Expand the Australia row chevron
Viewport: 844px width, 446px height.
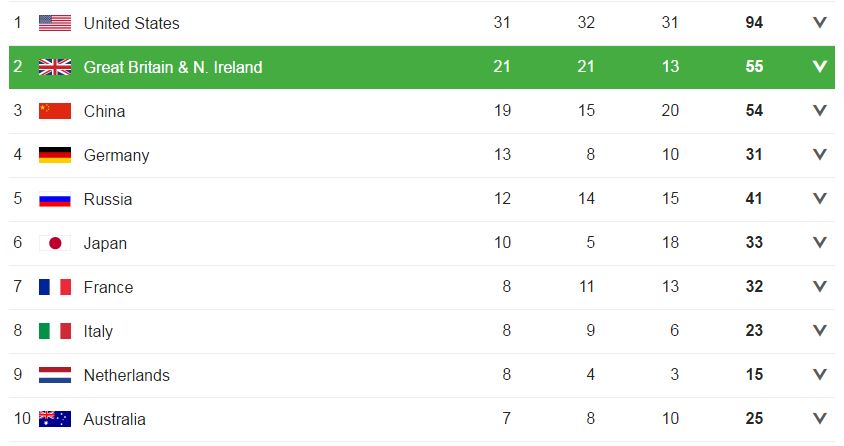point(820,419)
